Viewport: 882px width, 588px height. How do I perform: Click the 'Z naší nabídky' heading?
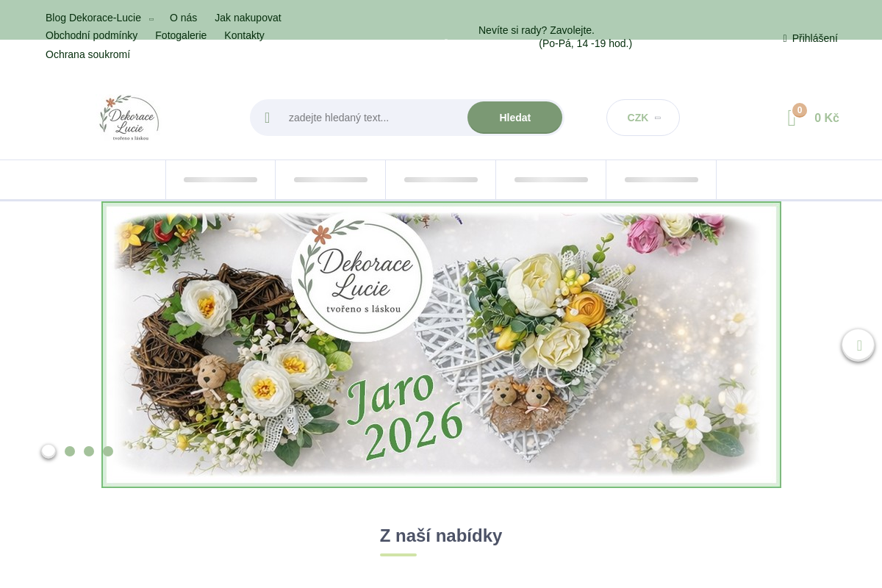coord(441,536)
